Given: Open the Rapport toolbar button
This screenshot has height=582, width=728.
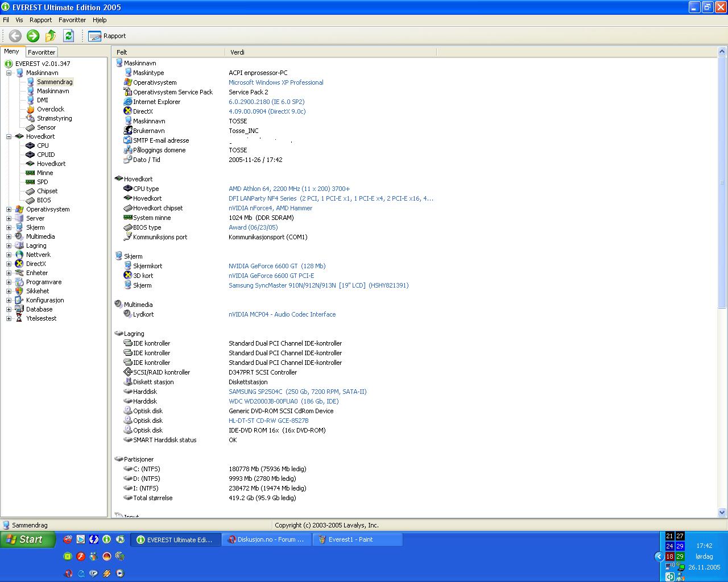Looking at the screenshot, I should tap(107, 36).
